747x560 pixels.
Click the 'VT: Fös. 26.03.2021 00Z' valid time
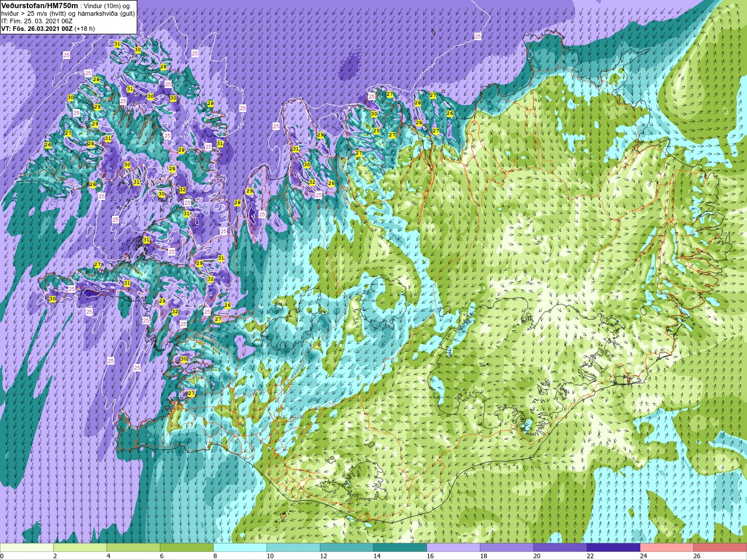coord(37,29)
